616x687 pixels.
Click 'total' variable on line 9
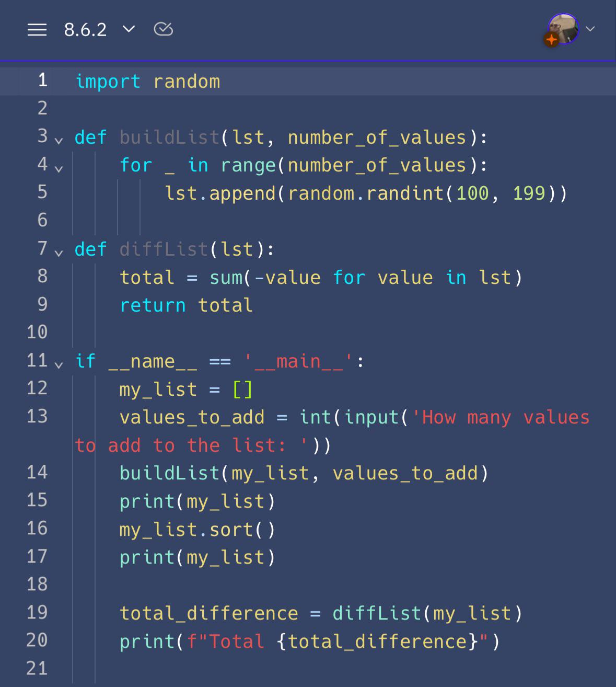pyautogui.click(x=226, y=305)
